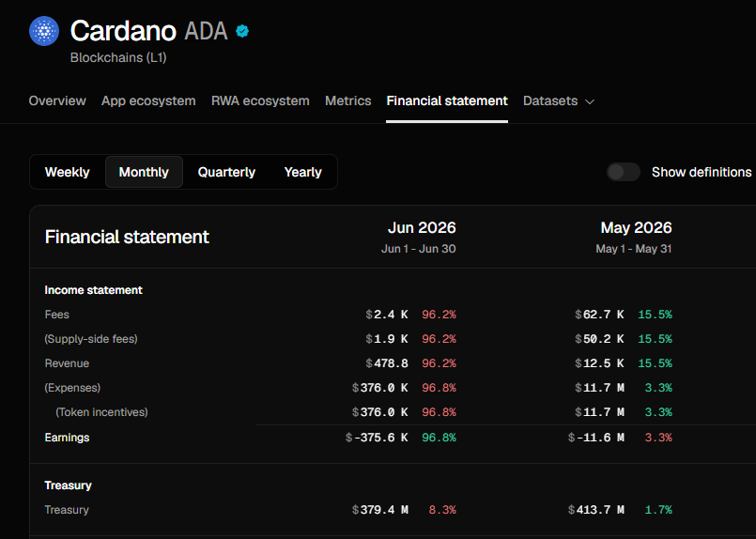The width and height of the screenshot is (756, 539).
Task: Click the Fees row label
Action: point(57,315)
